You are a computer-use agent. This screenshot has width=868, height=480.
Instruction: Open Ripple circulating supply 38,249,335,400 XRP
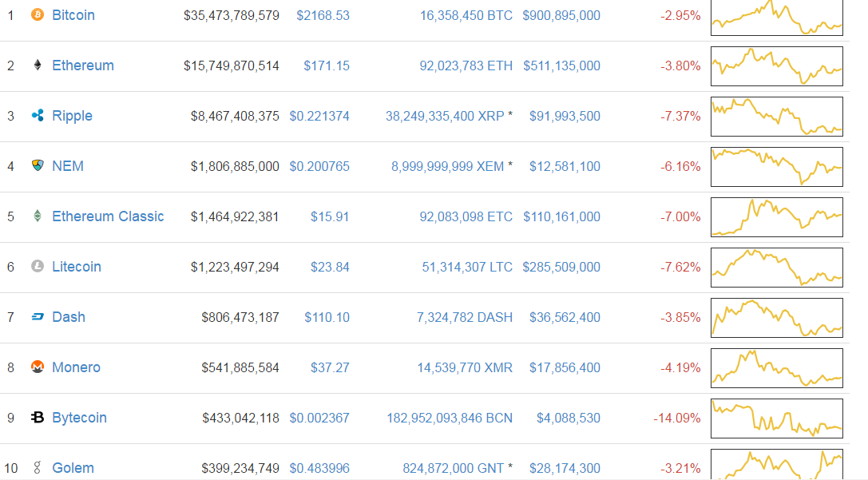tap(445, 117)
